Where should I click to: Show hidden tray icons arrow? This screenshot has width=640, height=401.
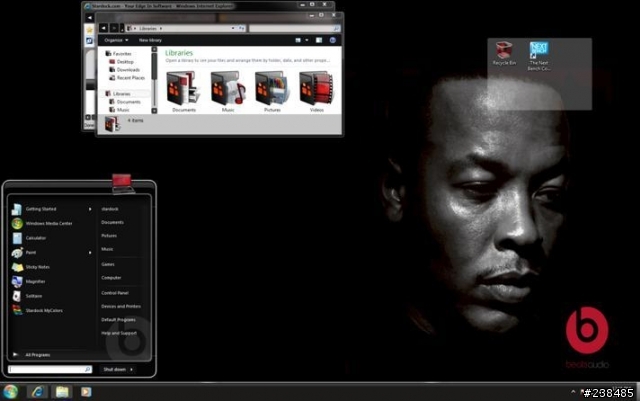(x=573, y=392)
